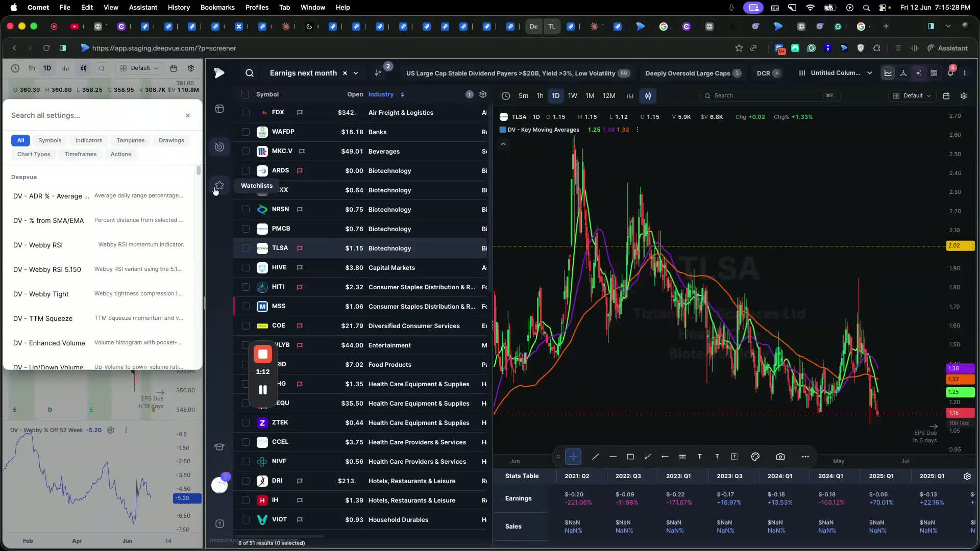Image resolution: width=980 pixels, height=551 pixels.
Task: Click the AI sparkle icon in top bar
Action: point(919,73)
